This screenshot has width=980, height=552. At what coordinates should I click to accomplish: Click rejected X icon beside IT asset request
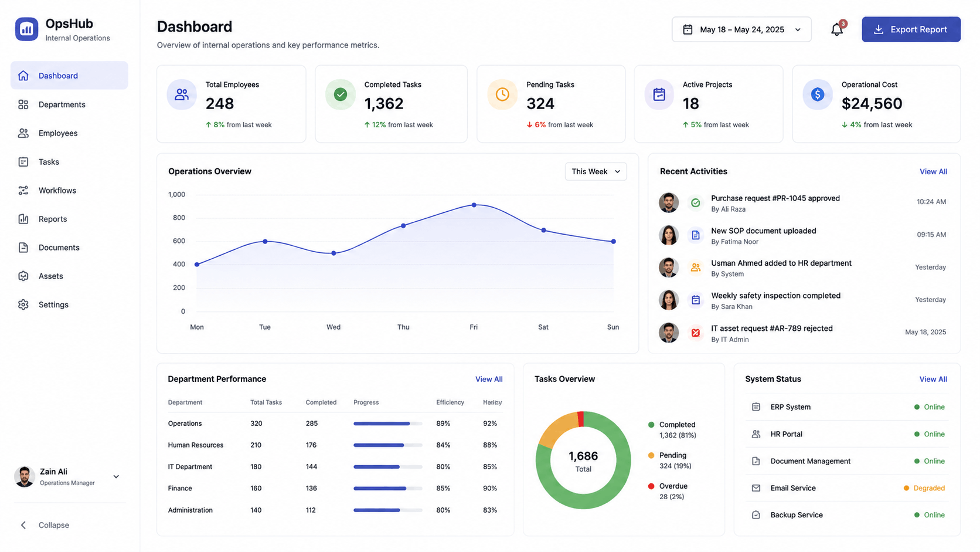pos(696,333)
